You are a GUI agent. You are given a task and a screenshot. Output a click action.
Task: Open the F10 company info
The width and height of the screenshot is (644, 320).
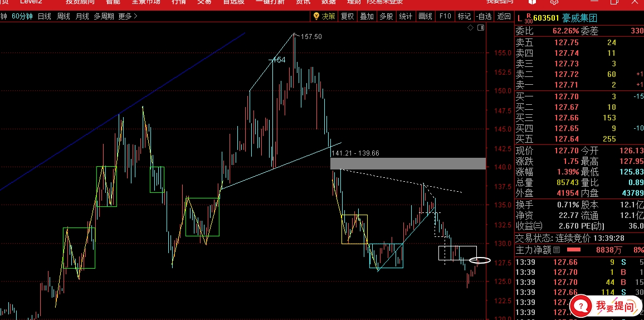coord(445,16)
